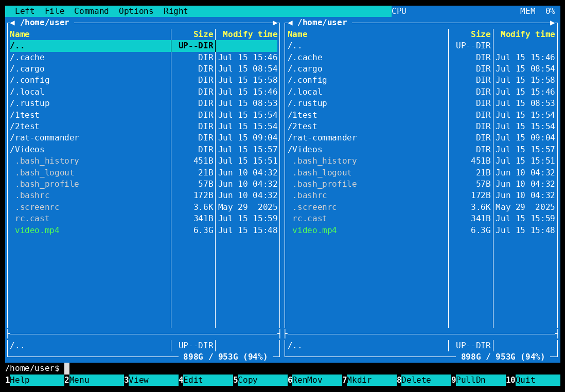Click left panel's right history arrow

point(275,23)
